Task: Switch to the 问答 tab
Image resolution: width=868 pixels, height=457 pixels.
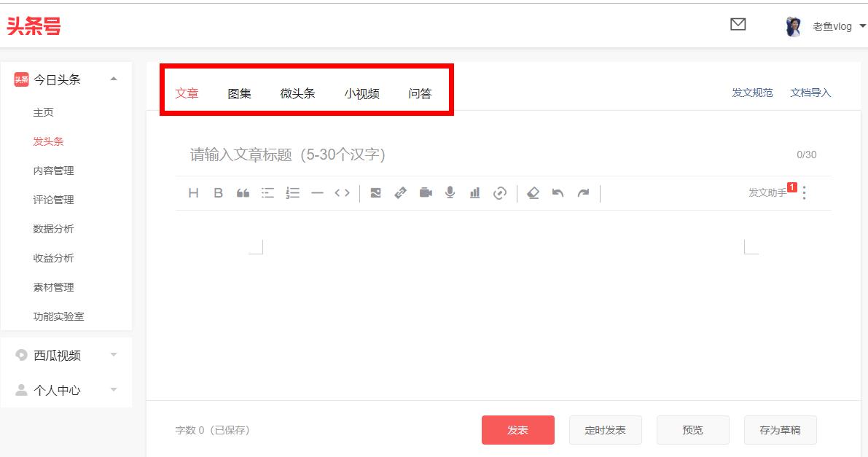Action: (x=421, y=93)
